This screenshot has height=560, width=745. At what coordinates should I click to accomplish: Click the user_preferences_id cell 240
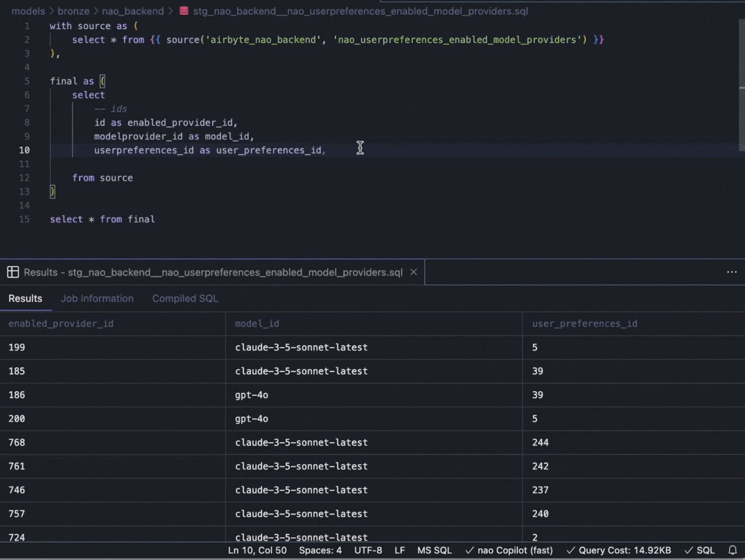[634, 514]
